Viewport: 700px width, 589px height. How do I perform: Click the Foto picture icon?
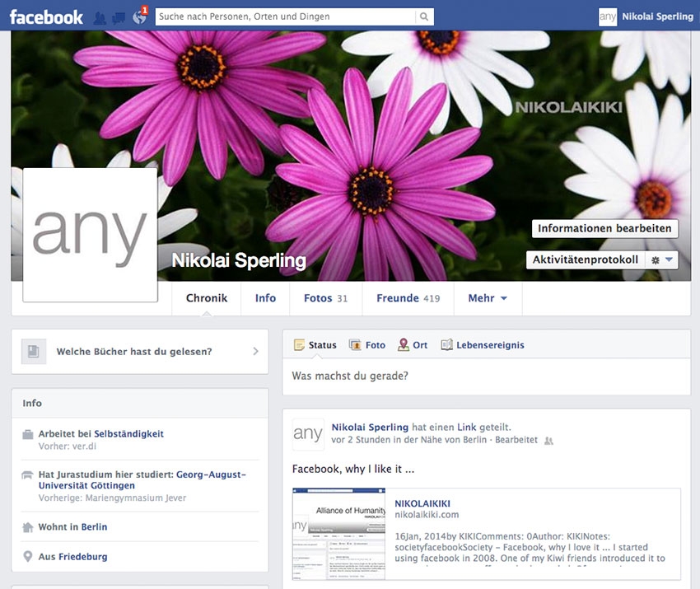(x=355, y=345)
